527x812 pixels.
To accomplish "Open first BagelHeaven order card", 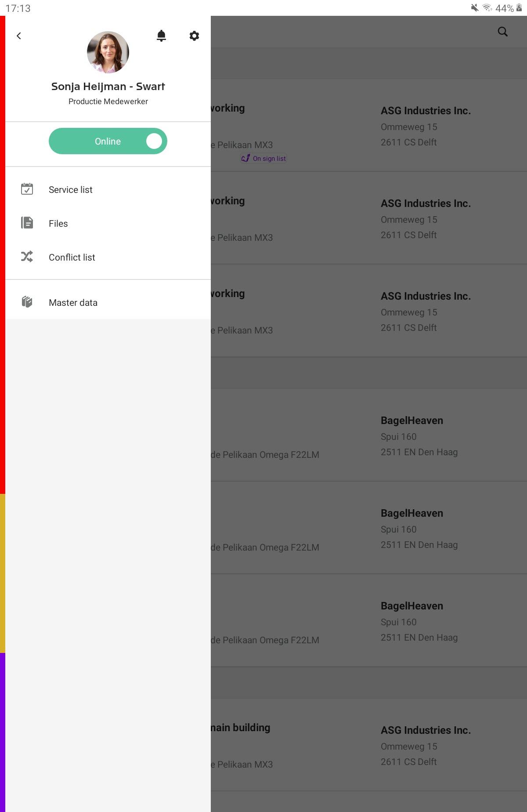I will (x=369, y=435).
